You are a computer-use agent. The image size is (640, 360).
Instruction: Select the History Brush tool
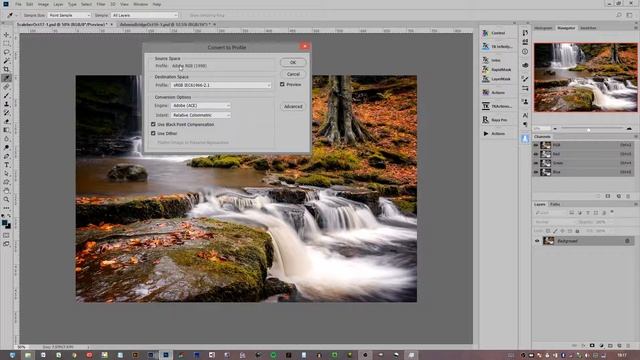pos(6,113)
